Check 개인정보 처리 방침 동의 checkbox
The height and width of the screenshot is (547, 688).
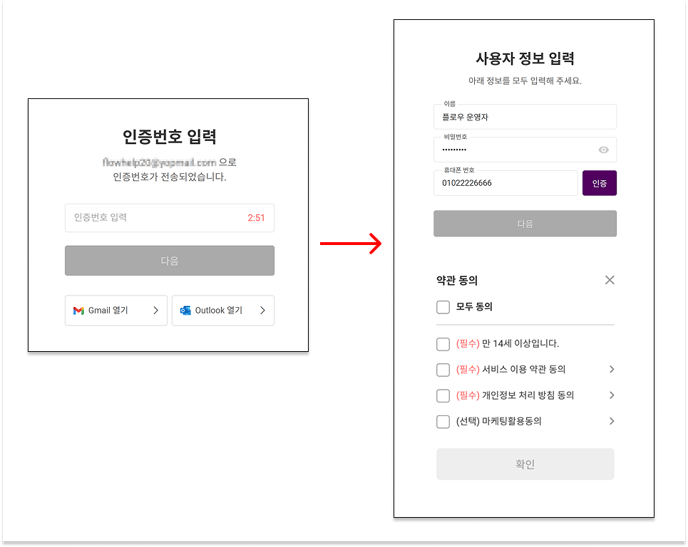point(443,396)
